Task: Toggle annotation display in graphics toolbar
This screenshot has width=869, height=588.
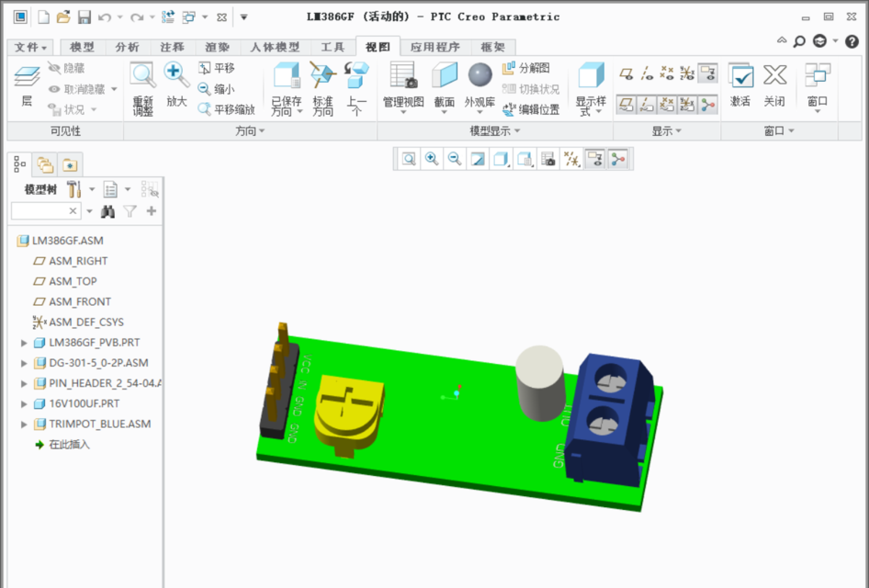Action: [x=594, y=158]
